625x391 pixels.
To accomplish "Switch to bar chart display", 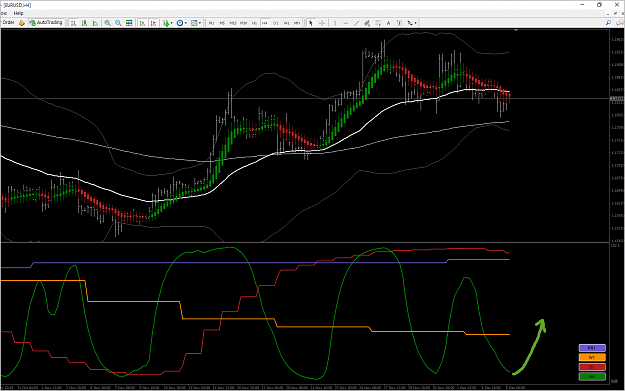I will (x=74, y=23).
